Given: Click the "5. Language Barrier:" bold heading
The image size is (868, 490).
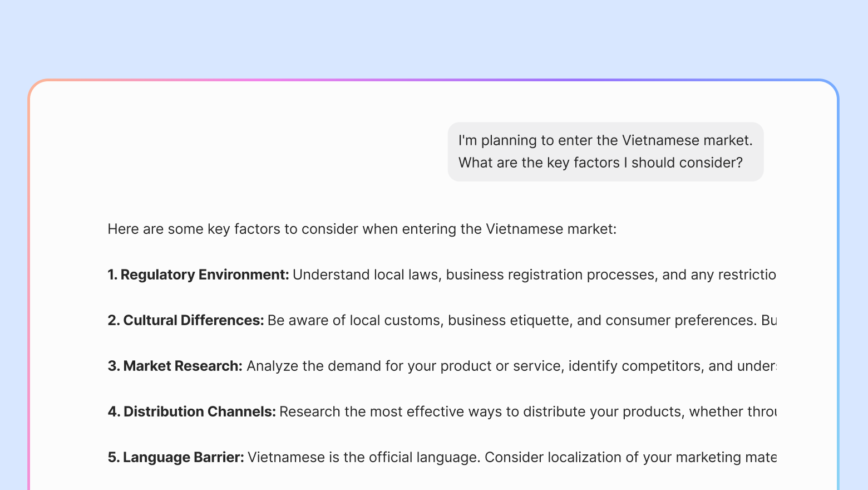Looking at the screenshot, I should tap(176, 457).
